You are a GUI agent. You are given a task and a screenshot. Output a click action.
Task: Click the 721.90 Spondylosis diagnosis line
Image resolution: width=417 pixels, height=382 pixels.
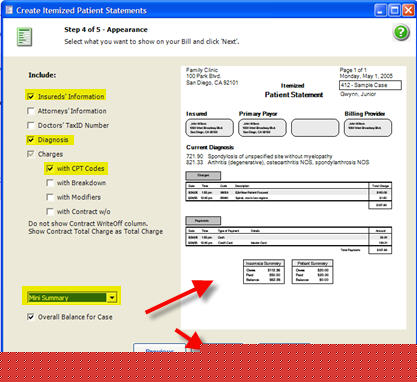(x=259, y=156)
